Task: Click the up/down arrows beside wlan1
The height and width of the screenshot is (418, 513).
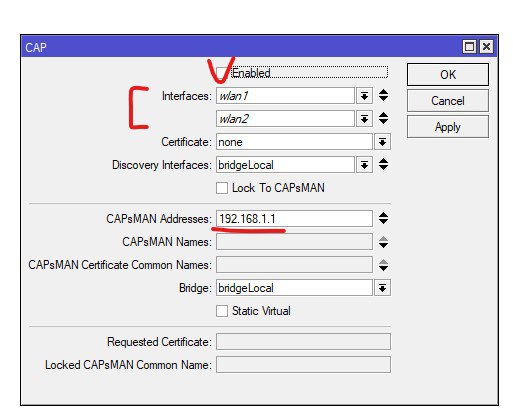Action: 383,96
